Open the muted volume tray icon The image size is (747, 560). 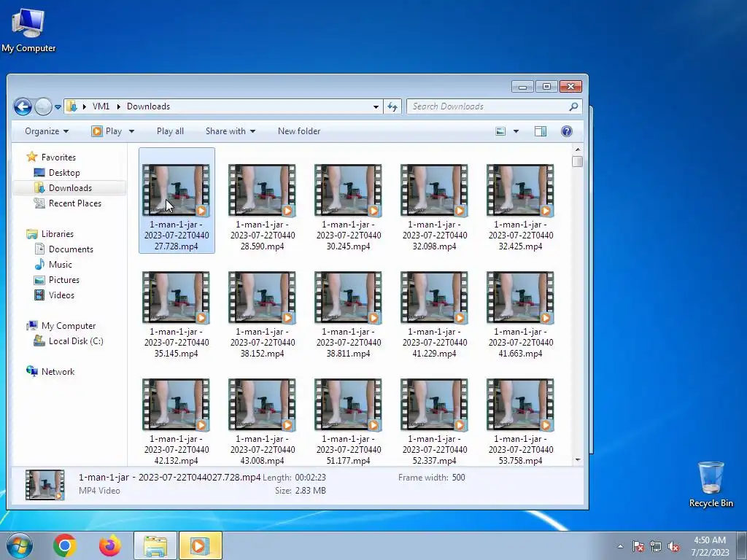point(673,546)
